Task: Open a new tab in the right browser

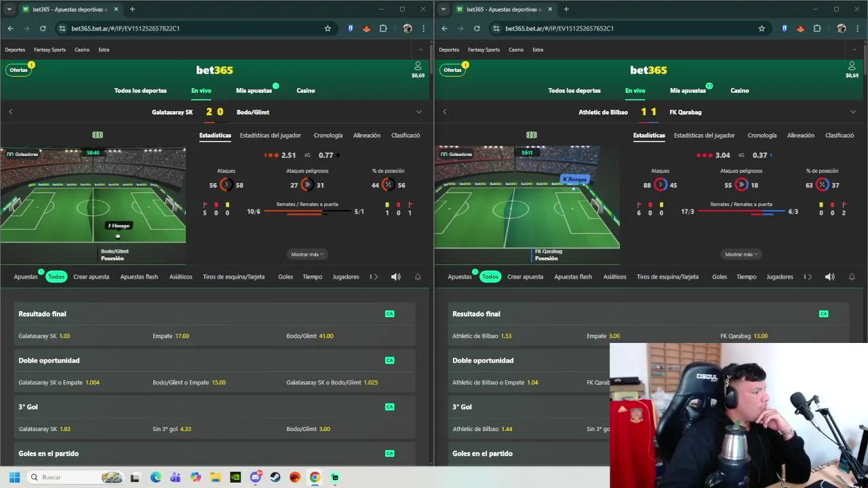Action: 566,9
